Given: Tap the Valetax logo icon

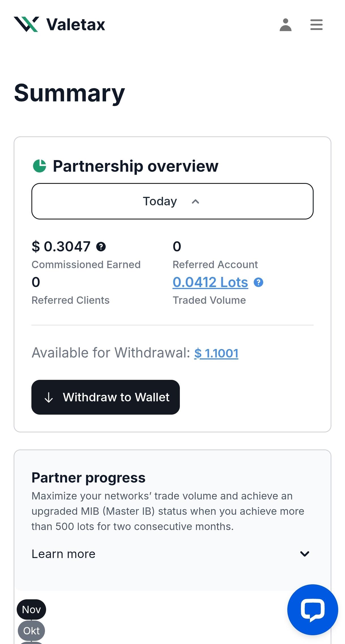Looking at the screenshot, I should click(26, 24).
